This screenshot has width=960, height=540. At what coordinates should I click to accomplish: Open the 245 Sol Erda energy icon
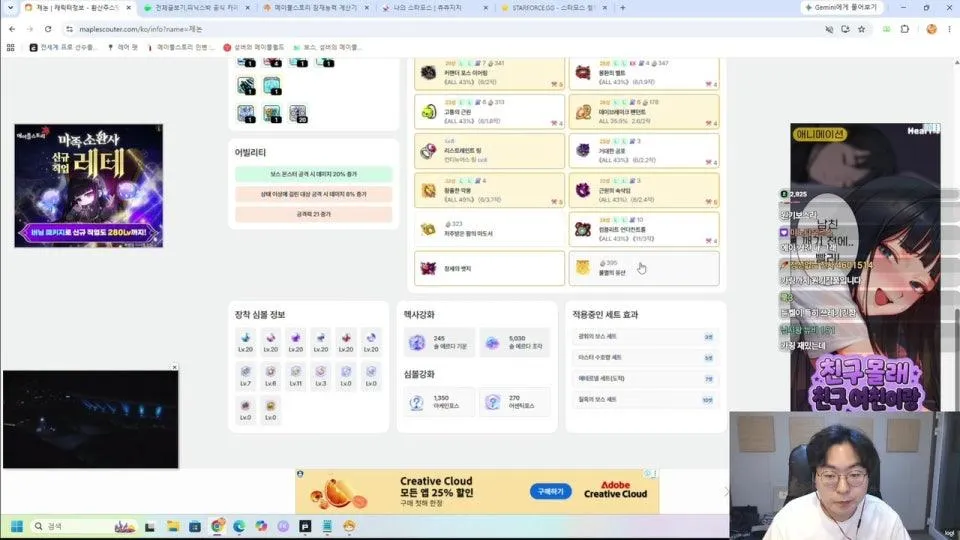click(x=417, y=343)
